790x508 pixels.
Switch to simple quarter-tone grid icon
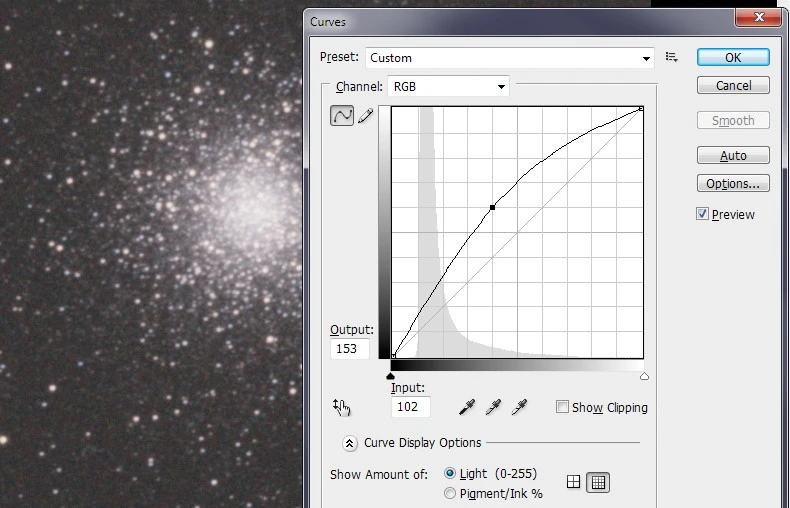click(x=574, y=482)
